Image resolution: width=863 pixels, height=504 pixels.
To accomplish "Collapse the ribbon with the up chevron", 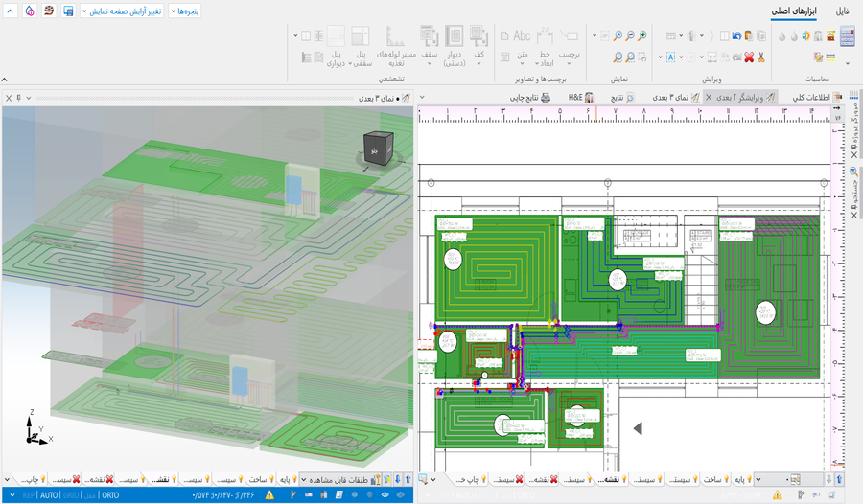I will coord(6,80).
